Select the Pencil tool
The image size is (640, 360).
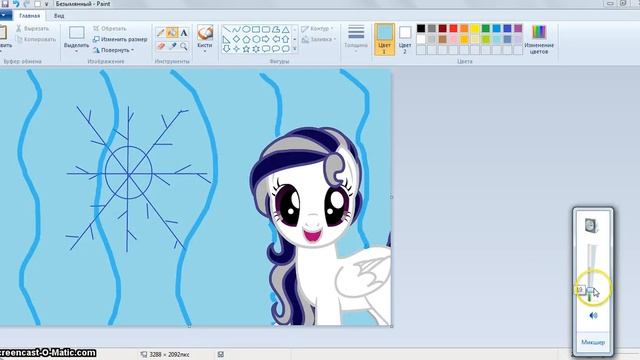tap(161, 33)
